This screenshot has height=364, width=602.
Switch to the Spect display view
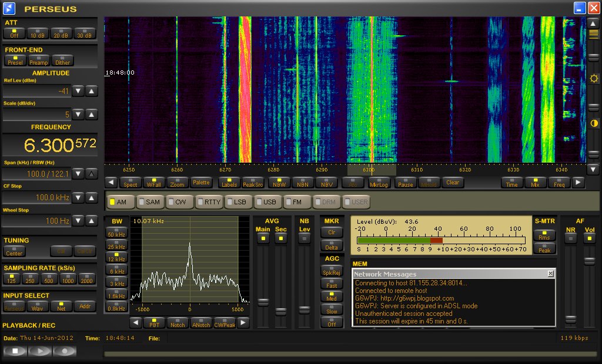(131, 183)
